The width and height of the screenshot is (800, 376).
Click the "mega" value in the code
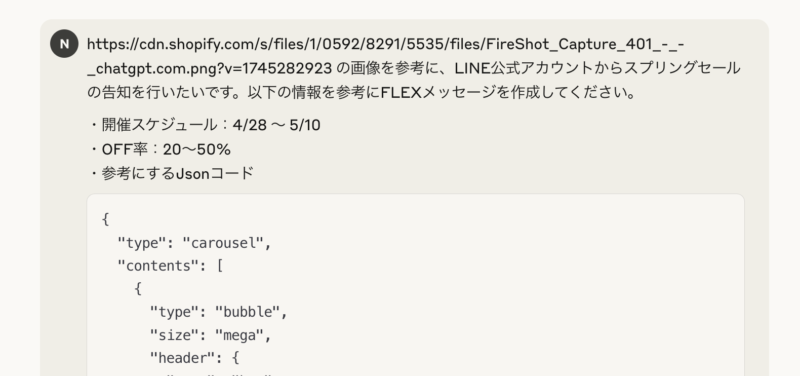click(239, 335)
